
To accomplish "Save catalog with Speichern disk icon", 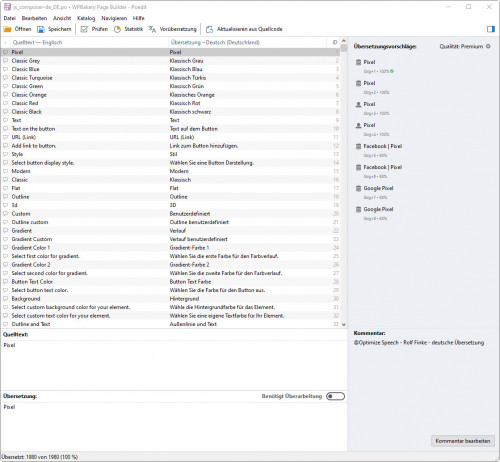I will tap(41, 29).
